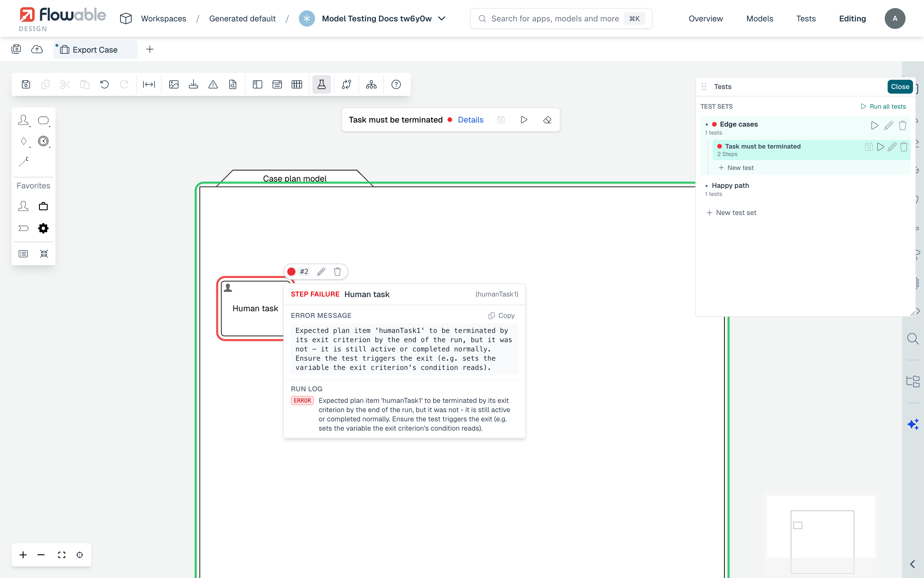This screenshot has height=578, width=924.
Task: Add a New test in Edge cases
Action: (x=736, y=167)
